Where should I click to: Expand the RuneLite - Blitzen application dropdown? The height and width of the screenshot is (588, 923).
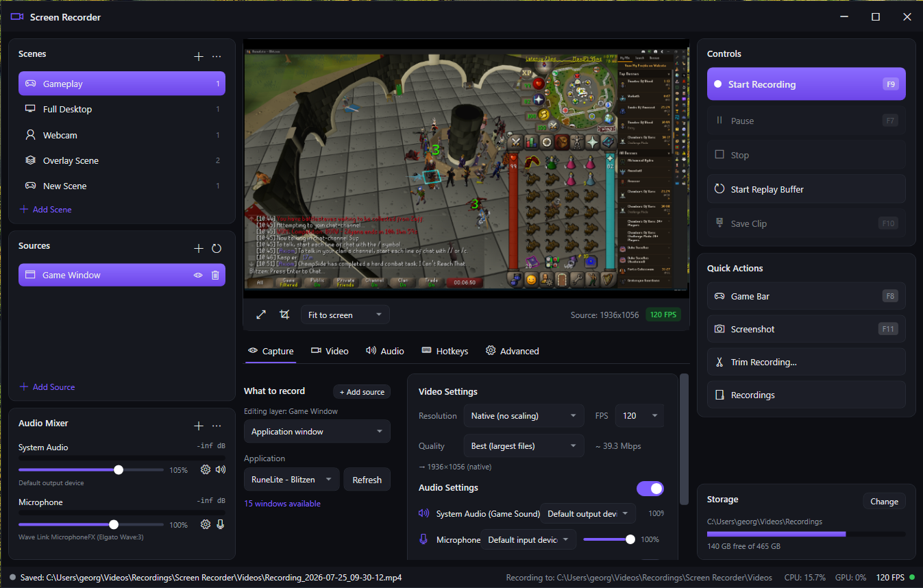coord(292,480)
